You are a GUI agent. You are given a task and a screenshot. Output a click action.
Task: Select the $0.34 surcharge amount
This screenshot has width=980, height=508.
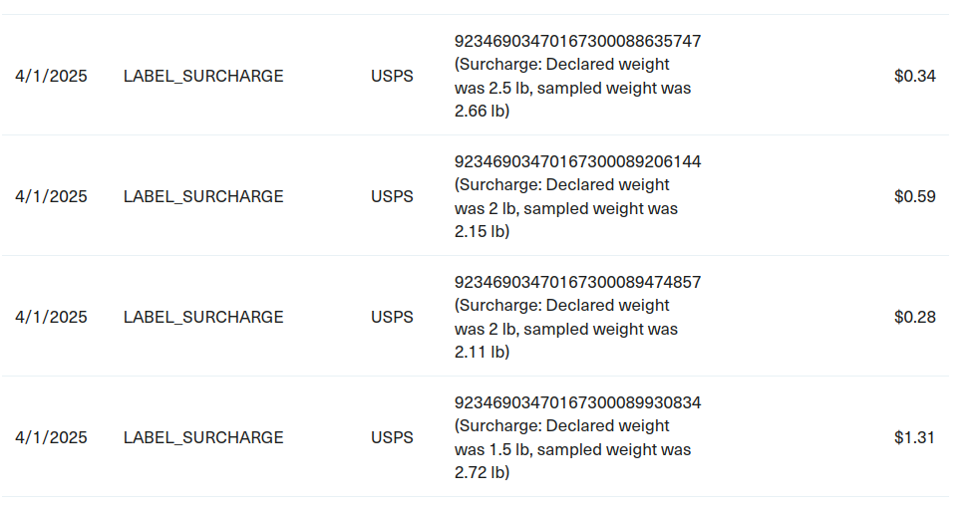click(914, 76)
